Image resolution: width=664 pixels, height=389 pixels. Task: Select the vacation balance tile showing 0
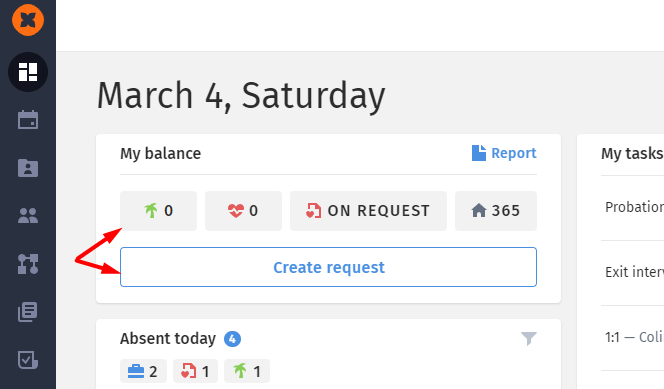(x=158, y=211)
